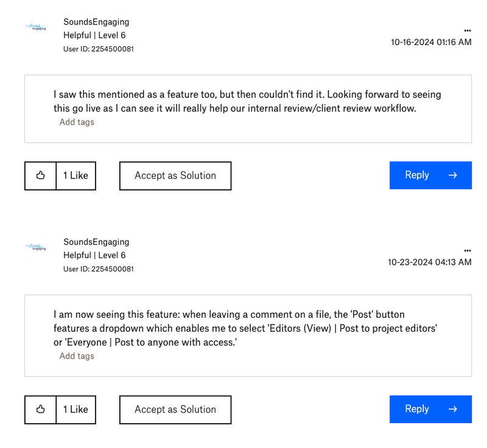Open three-dot options menu on 10-23-2024 post
This screenshot has width=487, height=448.
click(x=467, y=251)
